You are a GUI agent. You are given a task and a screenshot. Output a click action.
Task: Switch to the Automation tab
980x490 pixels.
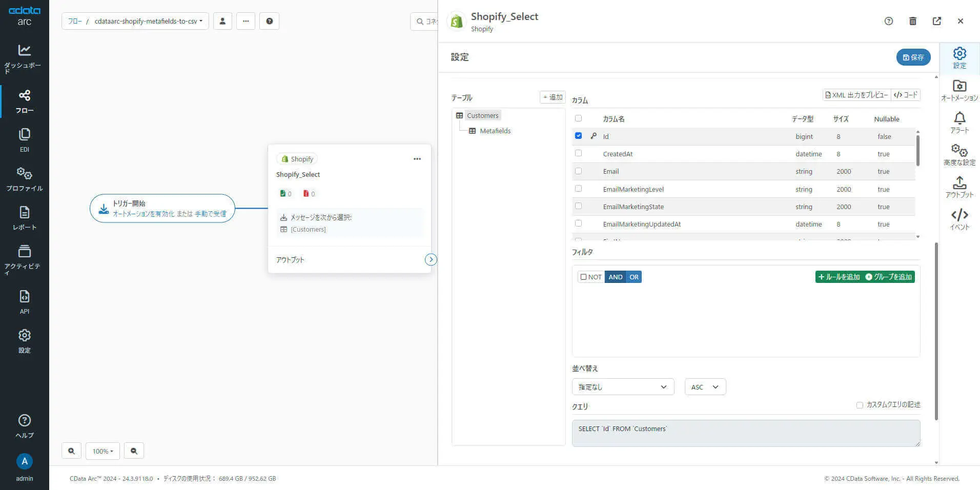click(959, 90)
